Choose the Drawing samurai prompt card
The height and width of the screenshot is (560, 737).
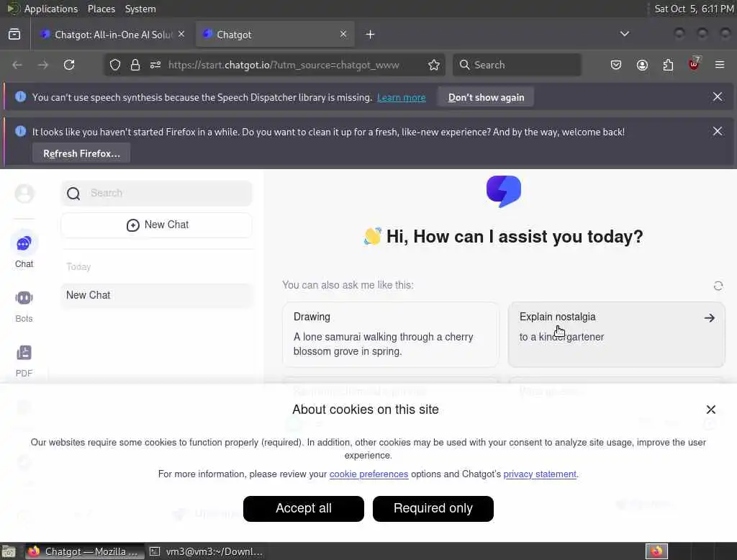[391, 334]
